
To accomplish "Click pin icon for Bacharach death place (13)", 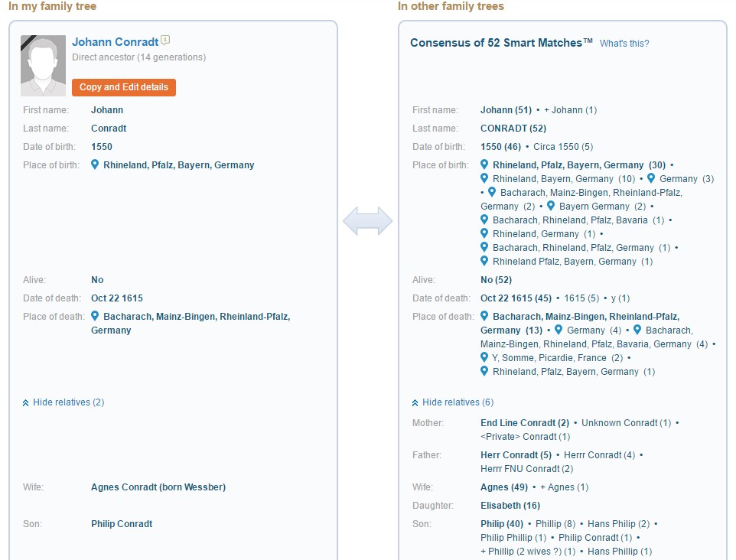I will tap(485, 316).
